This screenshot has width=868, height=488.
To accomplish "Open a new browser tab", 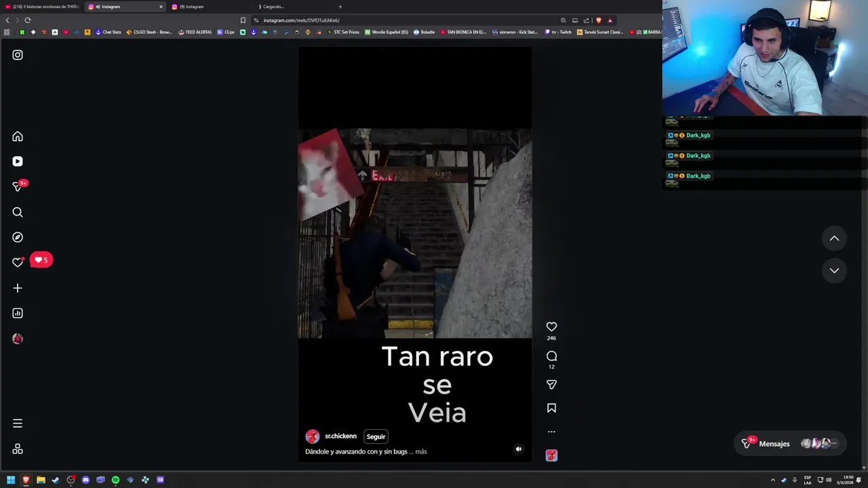I will tap(340, 7).
